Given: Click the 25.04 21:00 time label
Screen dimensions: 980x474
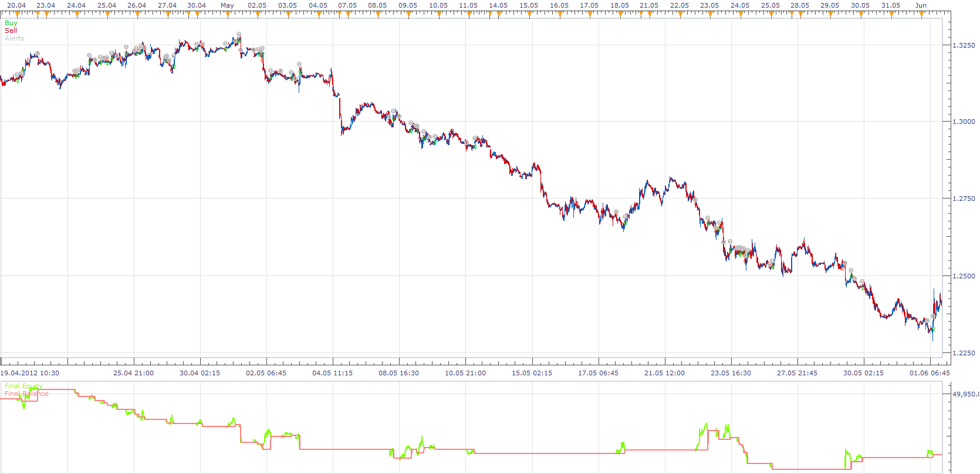Looking at the screenshot, I should click(x=133, y=373).
